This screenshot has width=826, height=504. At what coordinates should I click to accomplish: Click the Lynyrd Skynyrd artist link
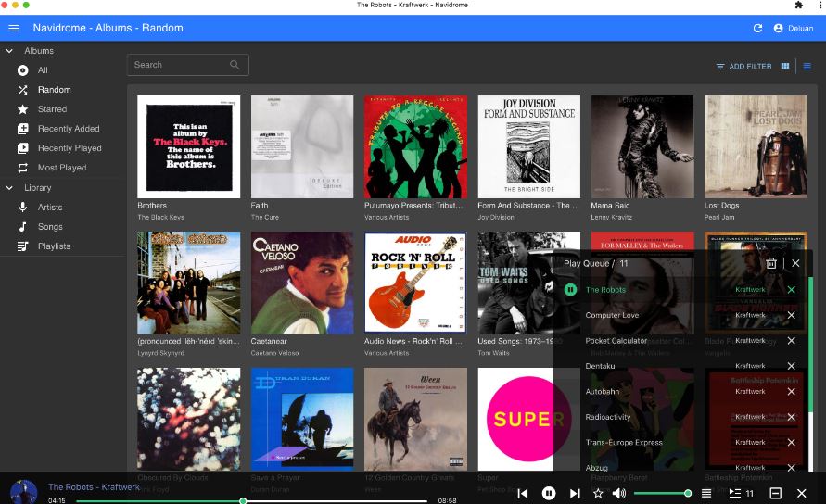[x=160, y=353]
